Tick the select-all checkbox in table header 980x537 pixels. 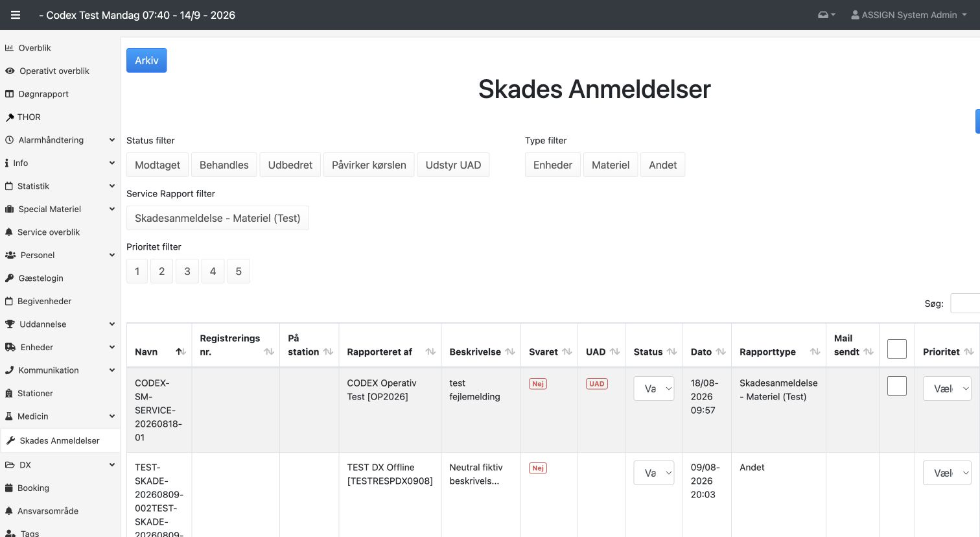tap(897, 349)
